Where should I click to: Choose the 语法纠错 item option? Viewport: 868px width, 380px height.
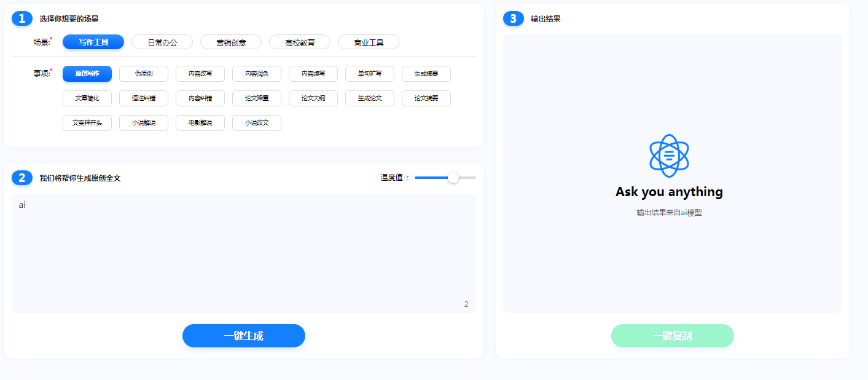coord(144,98)
